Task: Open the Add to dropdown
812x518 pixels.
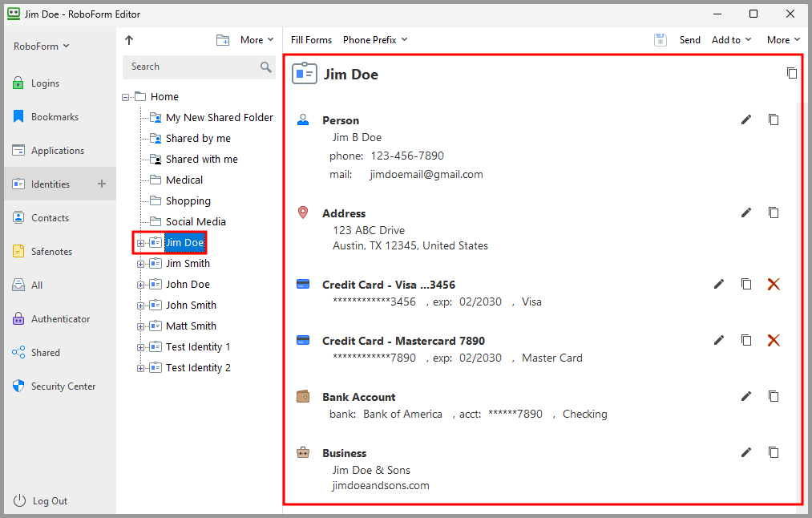Action: pos(731,40)
